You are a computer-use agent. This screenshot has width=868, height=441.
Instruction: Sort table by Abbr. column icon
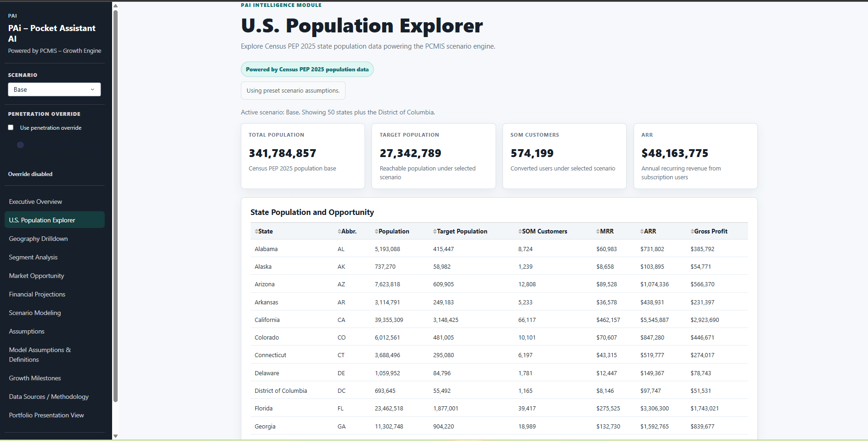(340, 231)
